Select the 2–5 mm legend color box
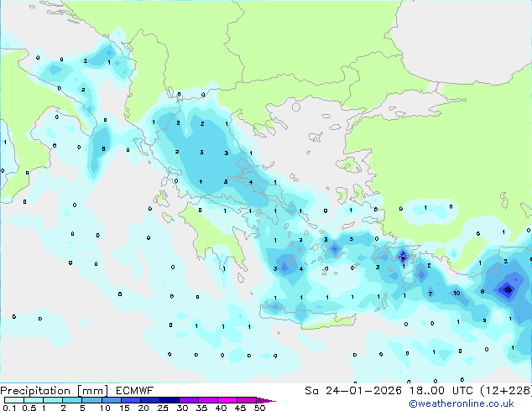The width and height of the screenshot is (532, 411). (72, 400)
